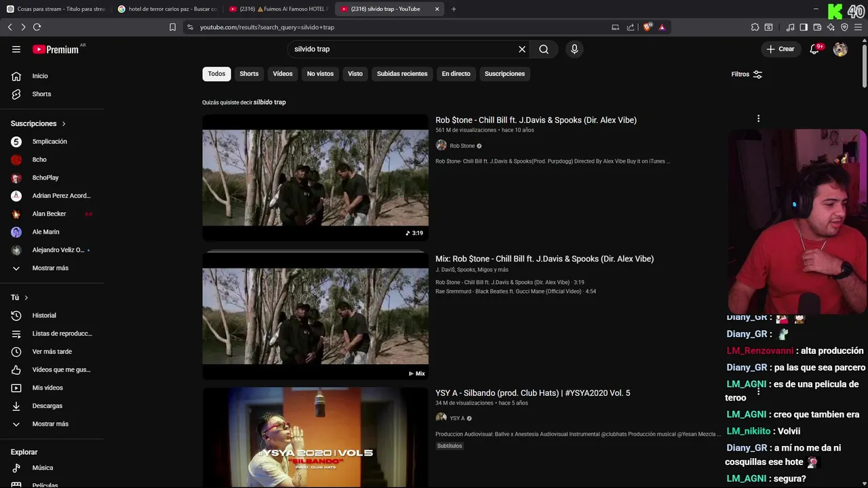Open the 'Mix: Rob $tone - Chill Bill' title
This screenshot has height=488, width=868.
pos(545,259)
